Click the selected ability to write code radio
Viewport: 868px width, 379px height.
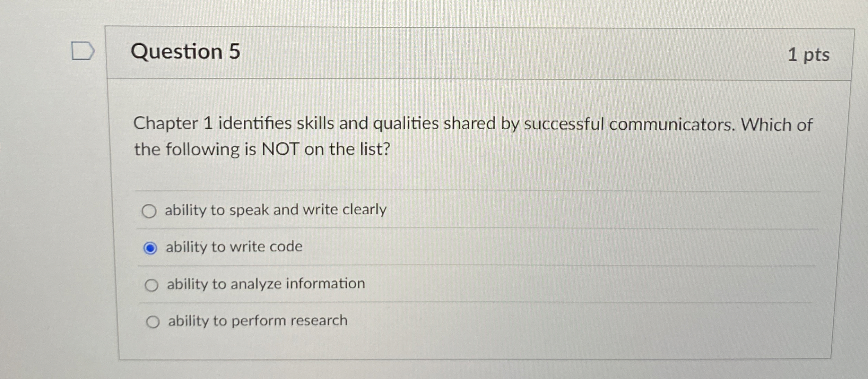151,247
